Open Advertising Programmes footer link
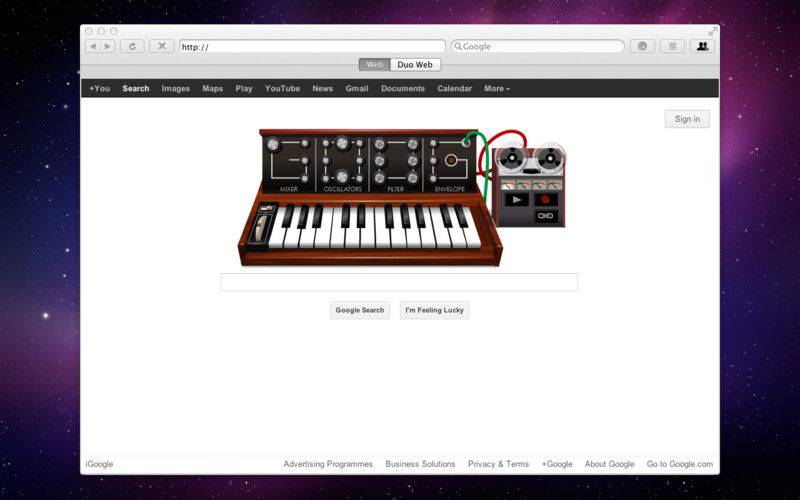Viewport: 800px width, 500px height. (x=328, y=464)
